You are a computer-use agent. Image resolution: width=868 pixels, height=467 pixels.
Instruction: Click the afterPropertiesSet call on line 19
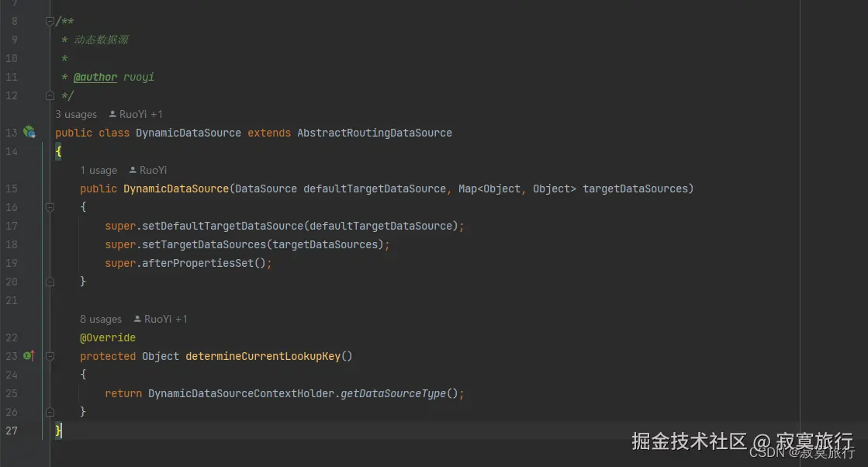(x=198, y=264)
